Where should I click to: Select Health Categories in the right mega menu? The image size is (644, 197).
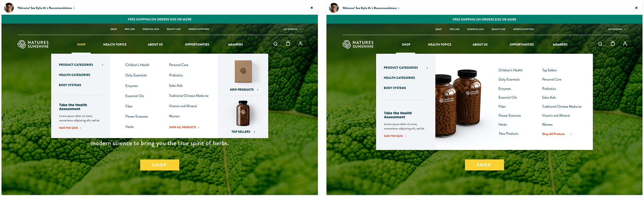pos(399,78)
